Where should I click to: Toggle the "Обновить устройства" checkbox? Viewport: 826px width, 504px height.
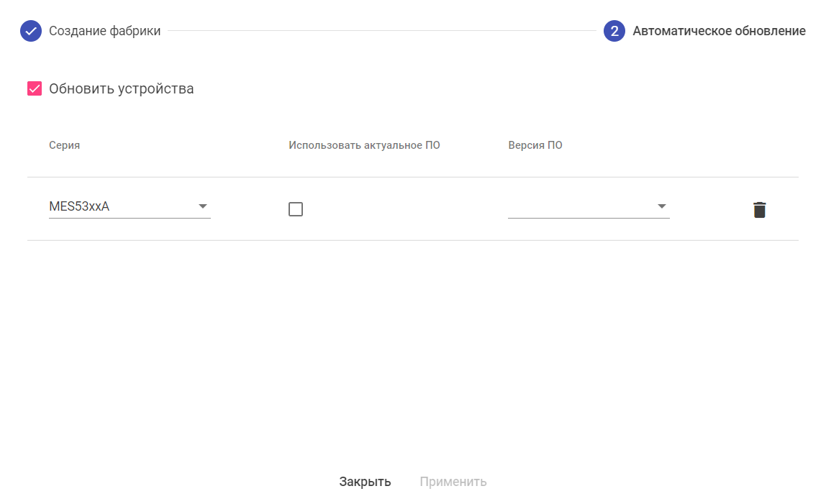(35, 89)
